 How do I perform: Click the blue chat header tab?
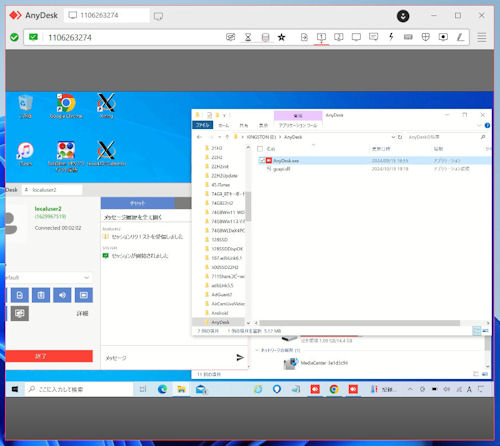138,203
